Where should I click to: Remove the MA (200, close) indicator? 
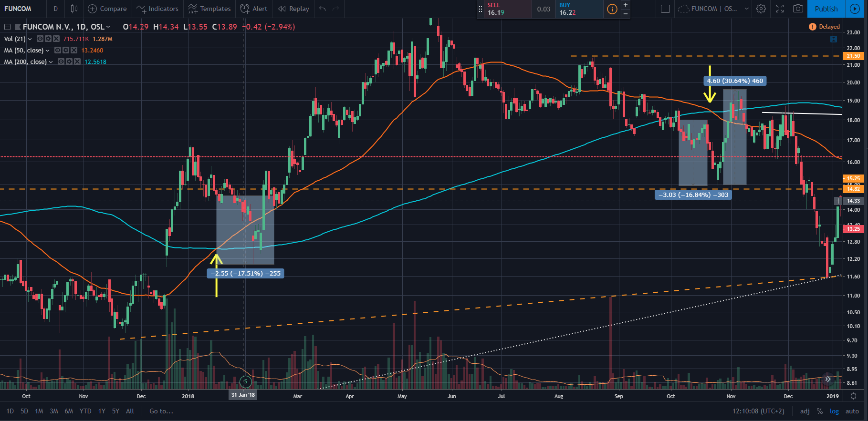pos(77,62)
